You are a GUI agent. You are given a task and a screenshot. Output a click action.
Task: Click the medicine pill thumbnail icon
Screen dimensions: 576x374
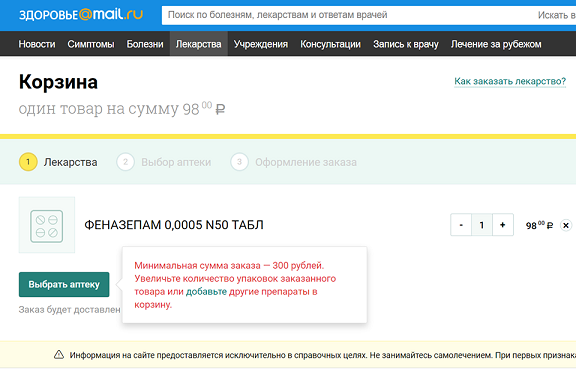pos(47,225)
